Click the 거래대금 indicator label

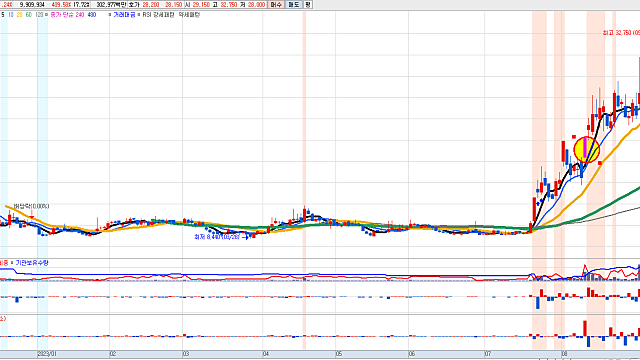pos(124,15)
